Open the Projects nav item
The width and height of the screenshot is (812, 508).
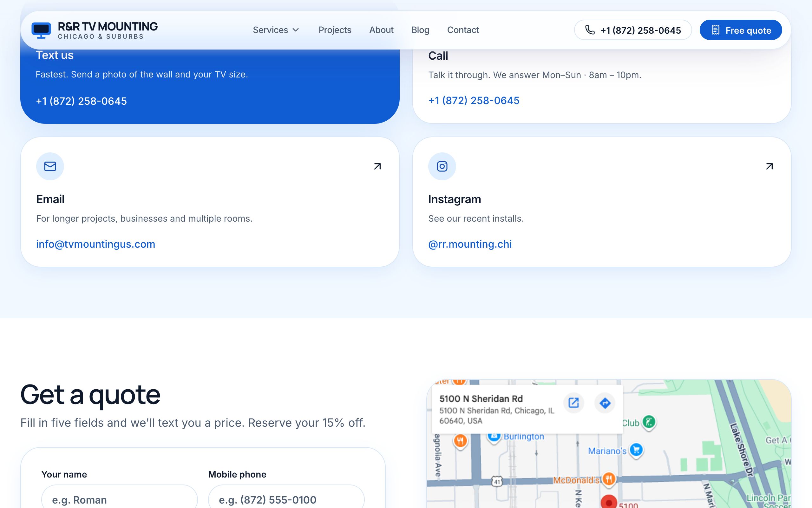[335, 30]
